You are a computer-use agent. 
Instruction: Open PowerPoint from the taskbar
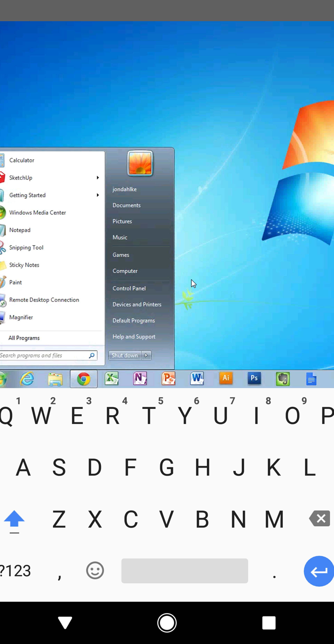click(168, 379)
